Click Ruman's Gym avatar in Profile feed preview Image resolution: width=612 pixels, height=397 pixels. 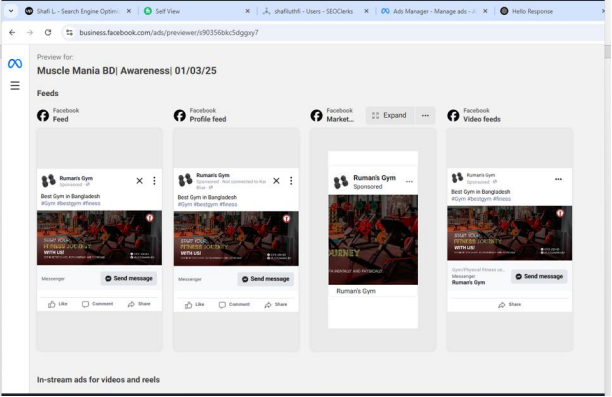tap(185, 180)
